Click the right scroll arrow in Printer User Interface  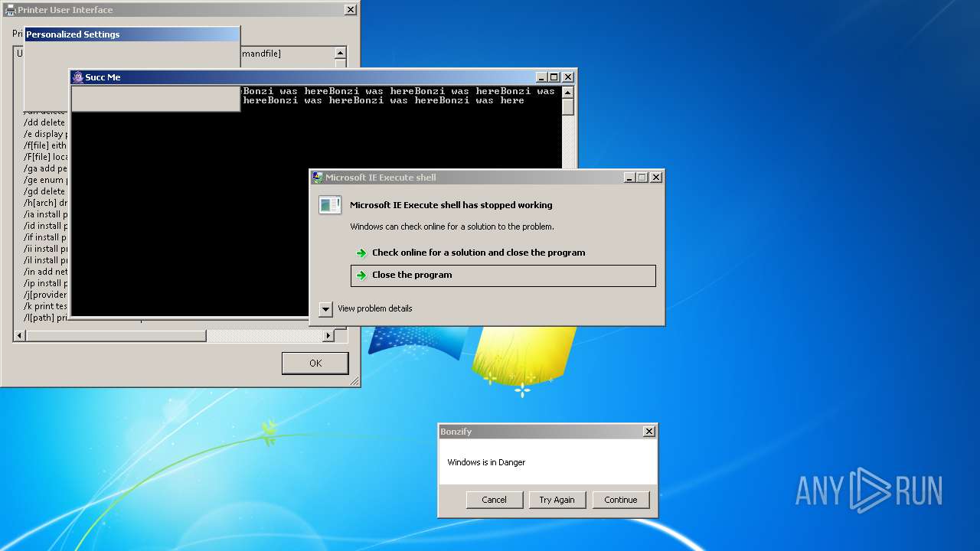(x=328, y=336)
